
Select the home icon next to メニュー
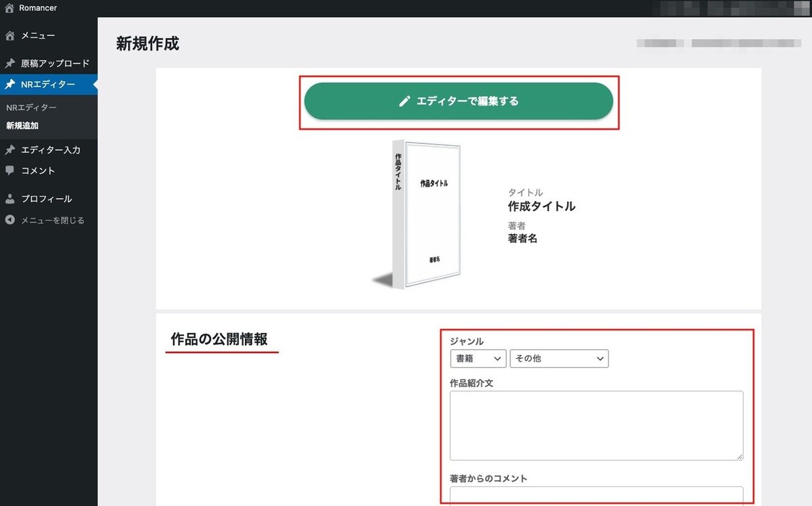(x=9, y=34)
